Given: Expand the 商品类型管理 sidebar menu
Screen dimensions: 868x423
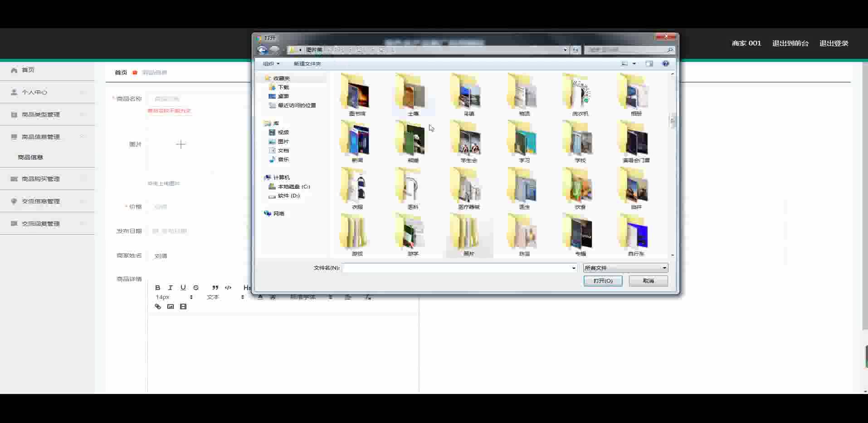Looking at the screenshot, I should point(47,114).
